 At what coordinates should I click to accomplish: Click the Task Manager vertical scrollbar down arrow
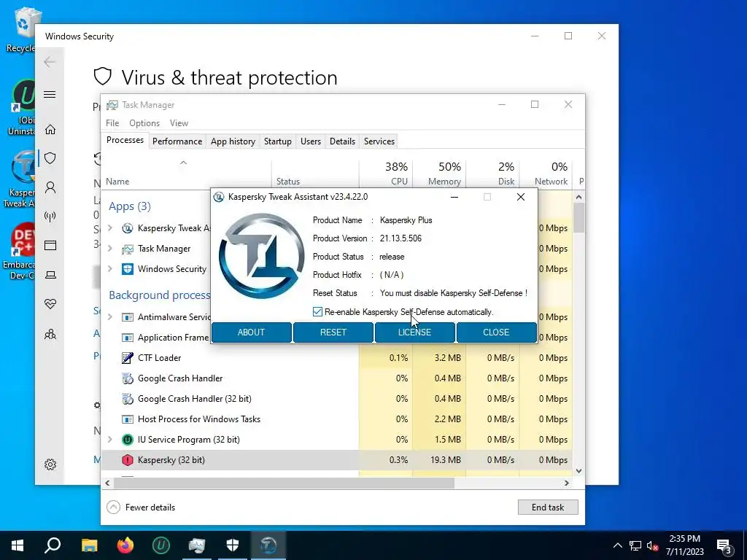coord(578,471)
